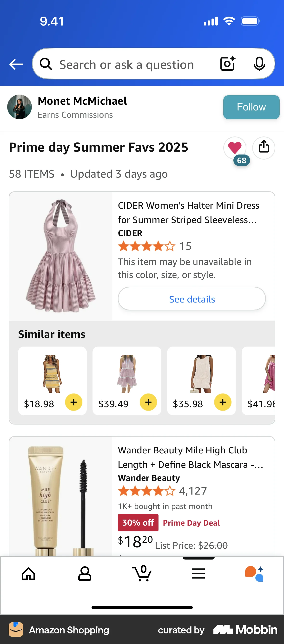Screen dimensions: 284x644
Task: Tap Monet McMichael's profile picture
Action: [x=20, y=107]
